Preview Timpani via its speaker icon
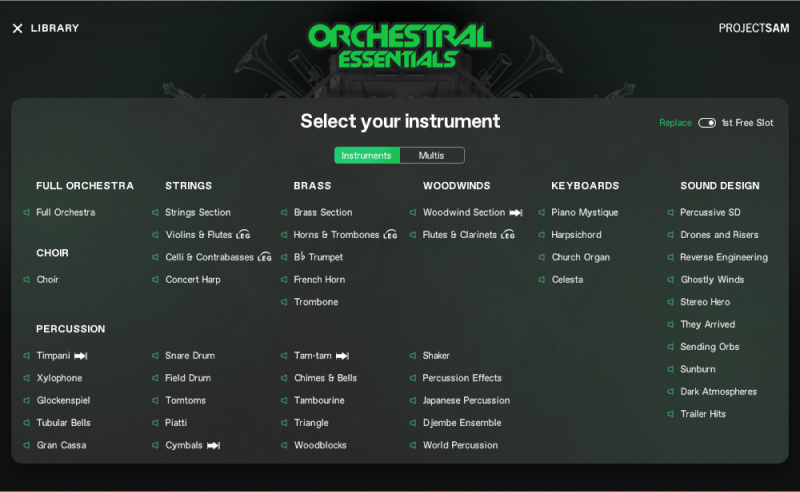 click(x=27, y=356)
